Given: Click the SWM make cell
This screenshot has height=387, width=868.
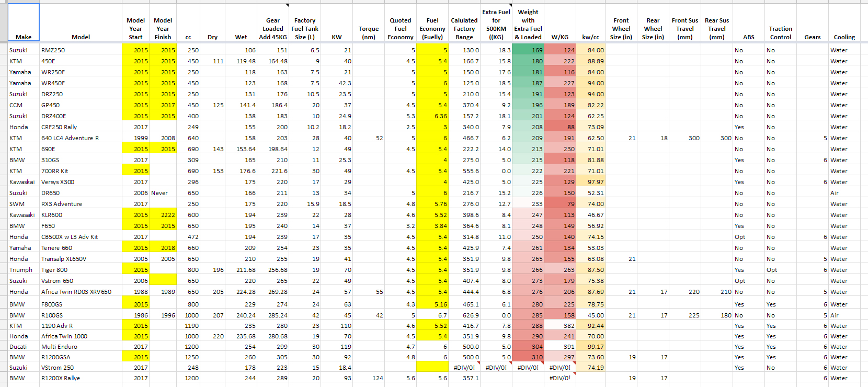Looking at the screenshot, I should [24, 204].
